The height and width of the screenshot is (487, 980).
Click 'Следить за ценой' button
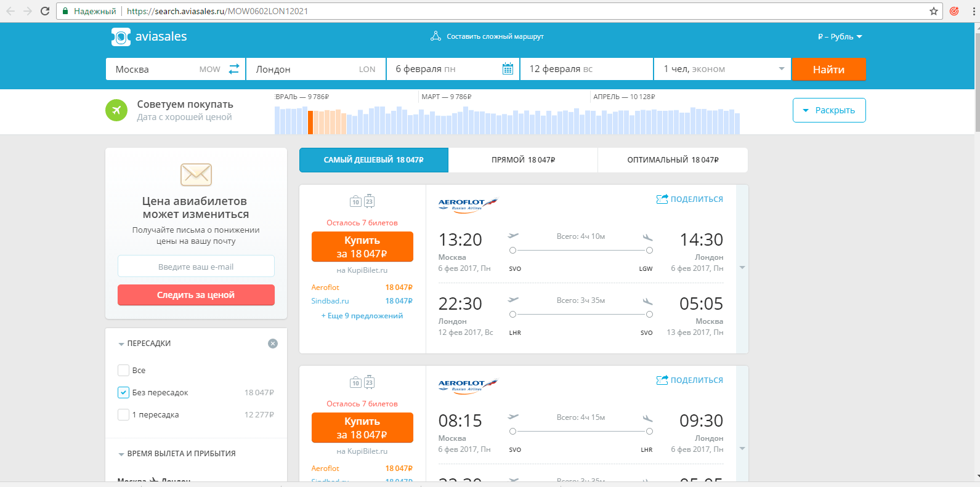tap(196, 295)
